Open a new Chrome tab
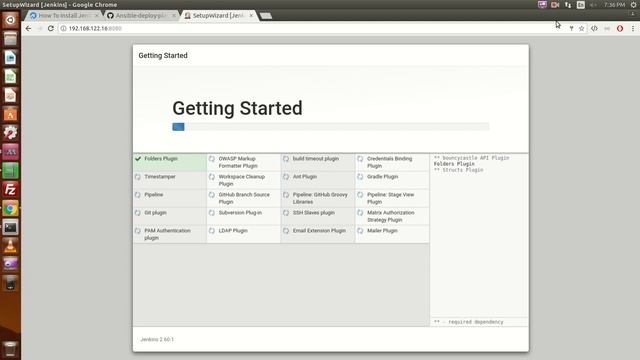640x360 pixels. [266, 16]
